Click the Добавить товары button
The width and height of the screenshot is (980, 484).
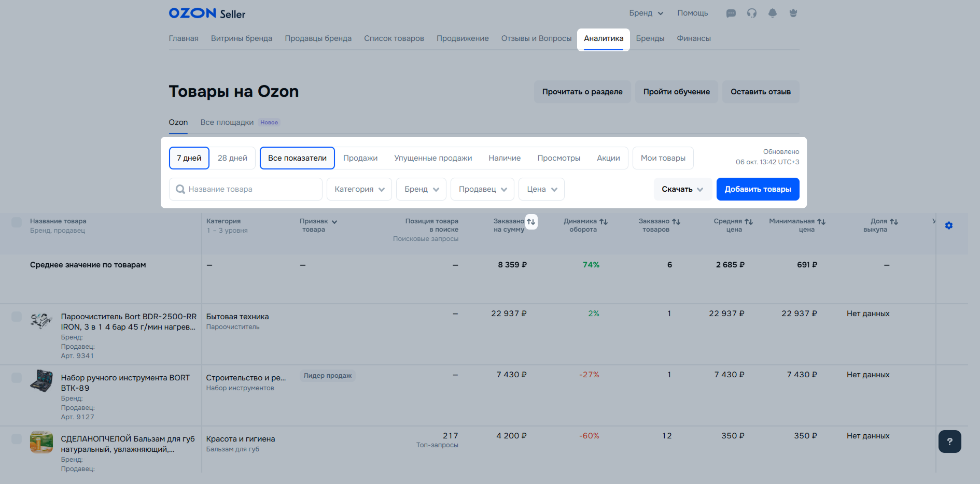758,189
